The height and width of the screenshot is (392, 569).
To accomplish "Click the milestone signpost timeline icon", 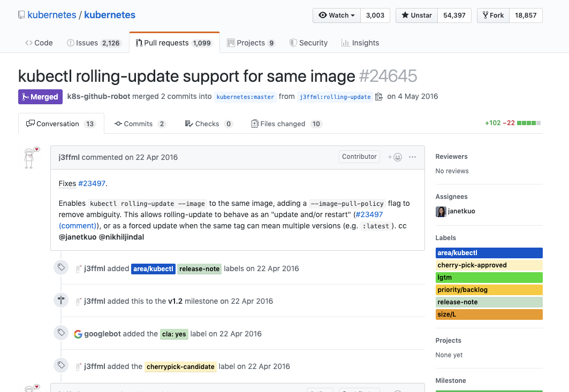I will pyautogui.click(x=61, y=300).
